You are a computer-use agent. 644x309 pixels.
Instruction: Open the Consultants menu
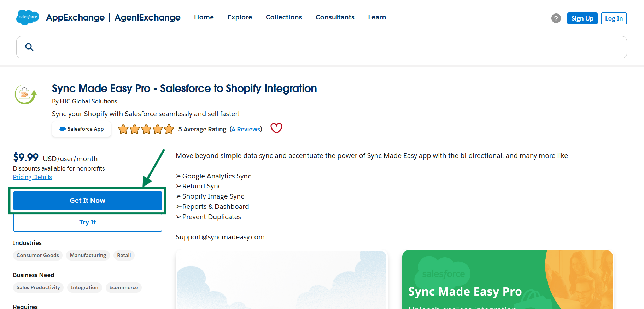coord(335,17)
